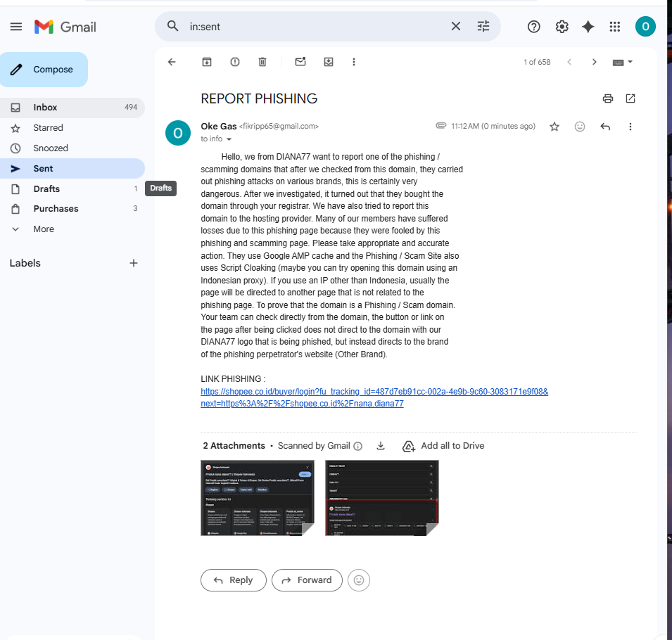Delete this email with the trash icon
This screenshot has width=672, height=640.
coord(262,62)
